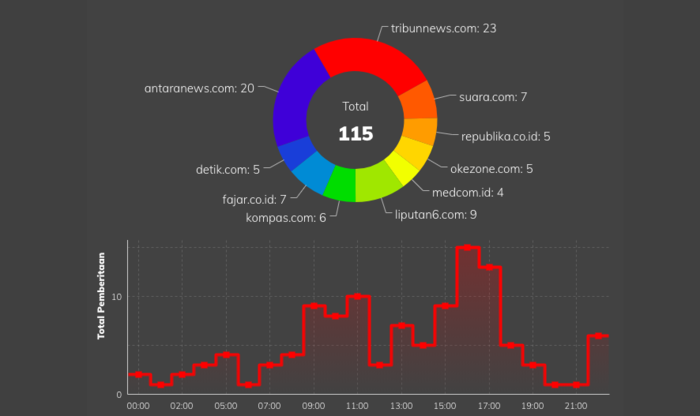This screenshot has height=416, width=700.
Task: Select the yellow medcom.id donut segment
Action: coord(401,169)
